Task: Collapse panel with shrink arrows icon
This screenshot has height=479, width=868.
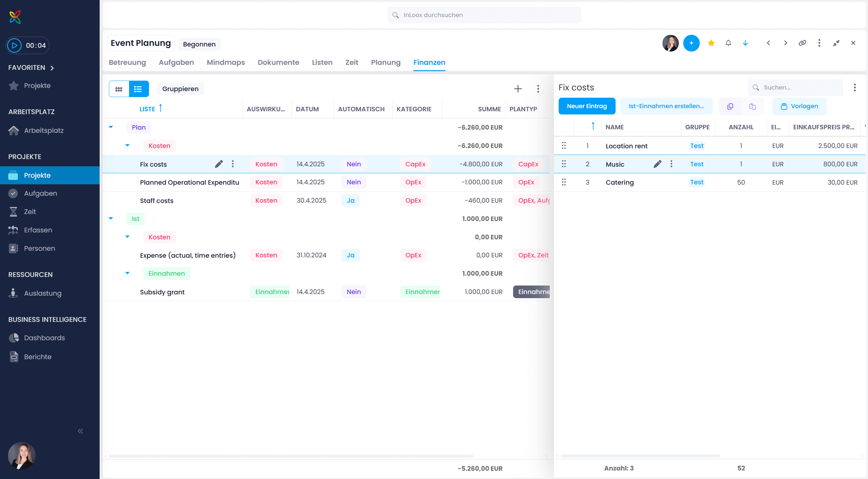Action: [836, 43]
